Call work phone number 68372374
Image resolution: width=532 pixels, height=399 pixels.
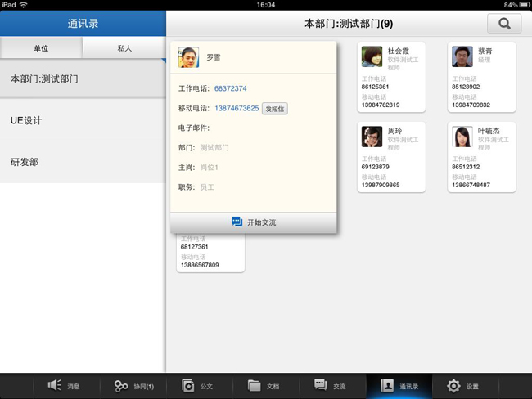point(231,88)
